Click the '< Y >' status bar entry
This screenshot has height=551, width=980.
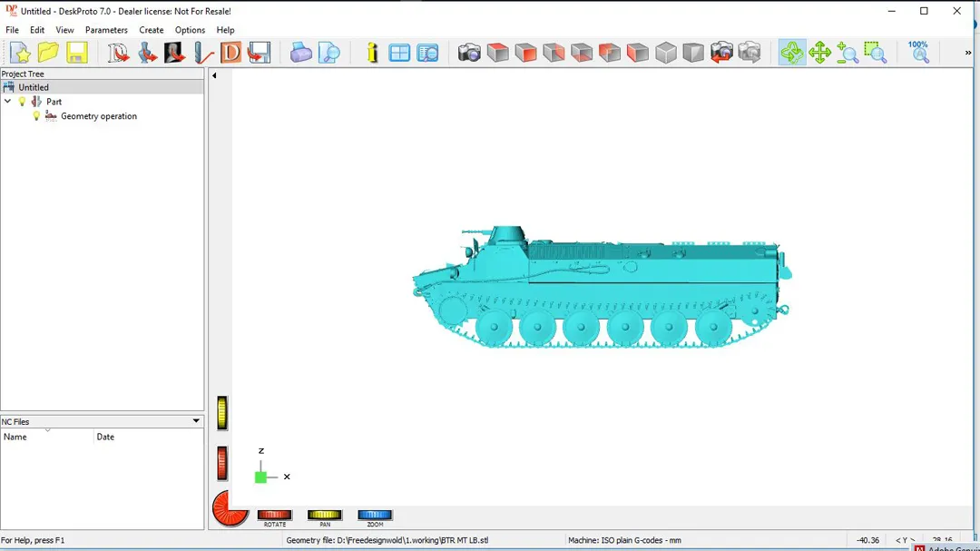[x=905, y=540]
